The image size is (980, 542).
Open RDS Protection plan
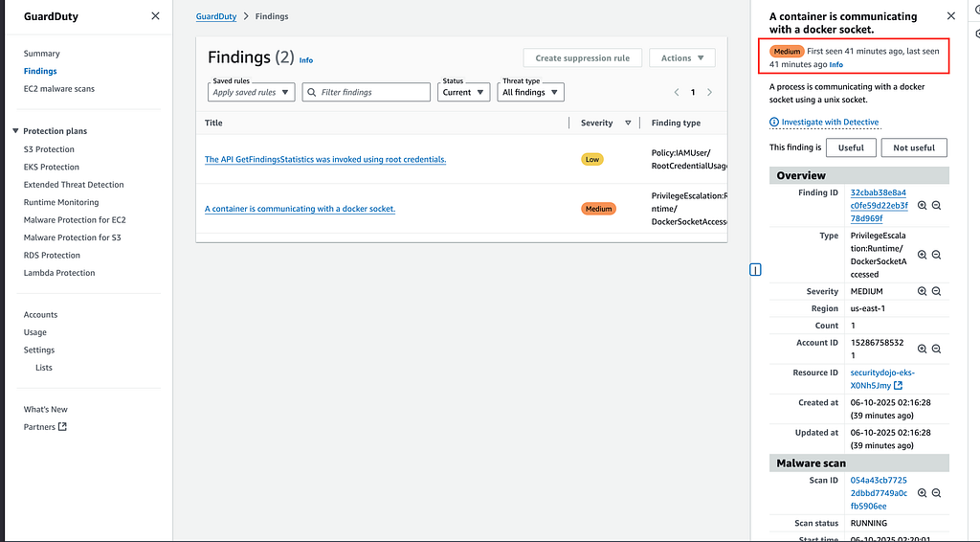click(x=52, y=255)
